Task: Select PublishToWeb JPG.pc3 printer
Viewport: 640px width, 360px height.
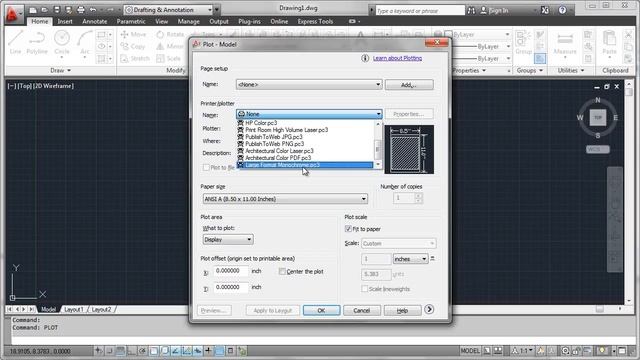Action: [x=305, y=137]
